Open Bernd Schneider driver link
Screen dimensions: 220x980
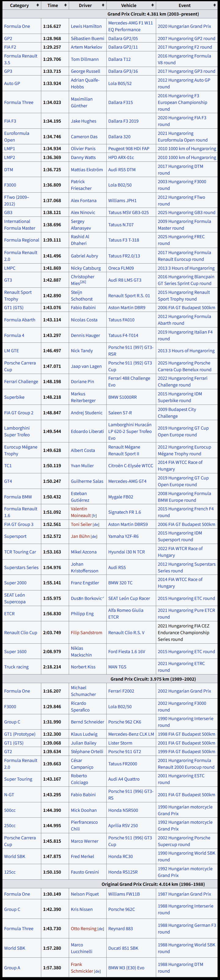click(x=87, y=722)
